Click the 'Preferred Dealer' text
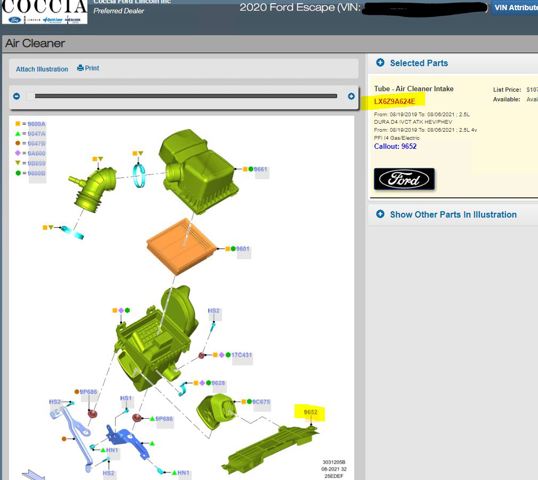Image resolution: width=538 pixels, height=480 pixels. (x=119, y=11)
